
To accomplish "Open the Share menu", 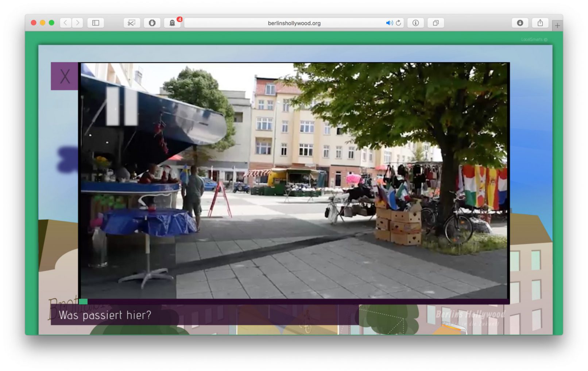I will coord(540,23).
